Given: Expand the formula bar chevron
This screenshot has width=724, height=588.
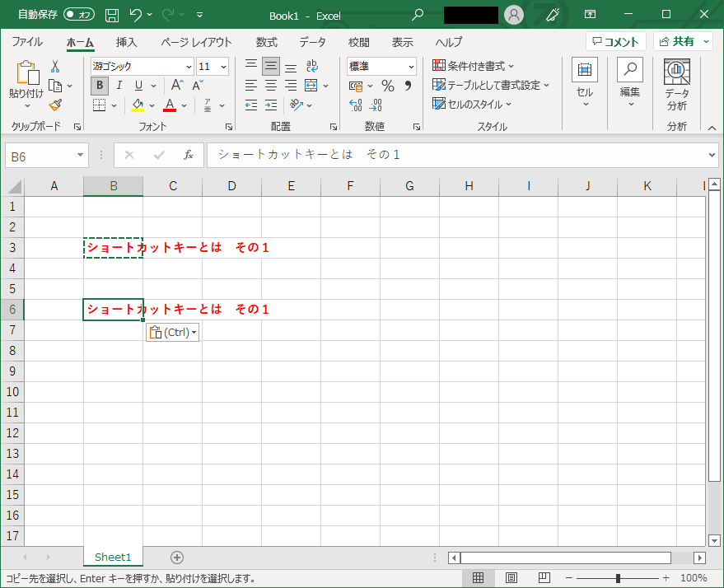Looking at the screenshot, I should 712,156.
